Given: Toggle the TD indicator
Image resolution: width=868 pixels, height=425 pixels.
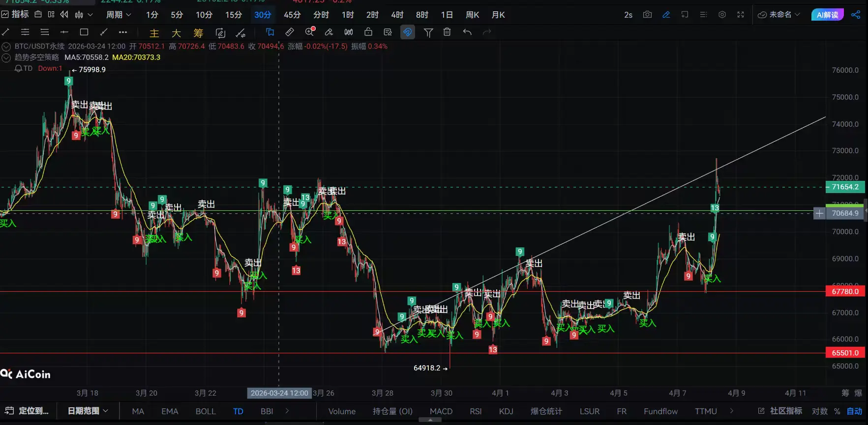Looking at the screenshot, I should coord(238,411).
